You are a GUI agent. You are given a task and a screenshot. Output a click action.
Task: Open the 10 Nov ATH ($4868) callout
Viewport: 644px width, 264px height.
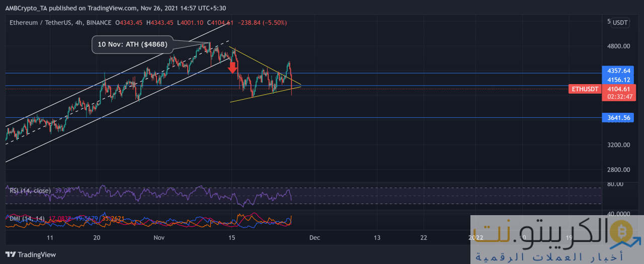pyautogui.click(x=132, y=44)
